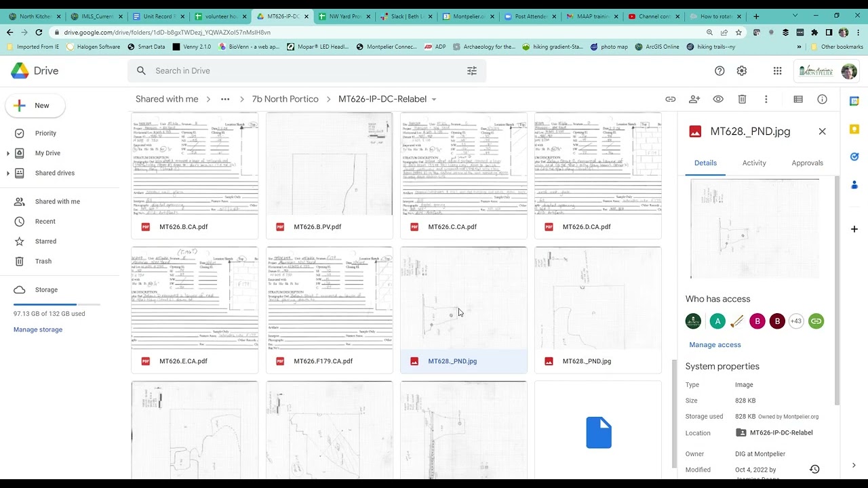Screen dimensions: 868x488
Task: Switch to Unit Record browser tab
Action: 159,16
